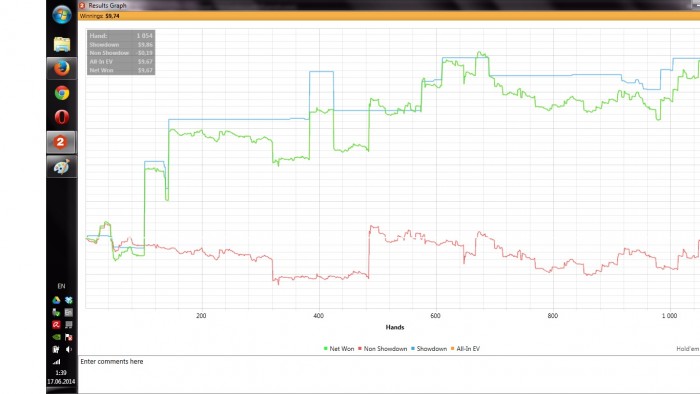Open Action Center flag tray icon
Image resolution: width=700 pixels, height=394 pixels.
coord(68,337)
